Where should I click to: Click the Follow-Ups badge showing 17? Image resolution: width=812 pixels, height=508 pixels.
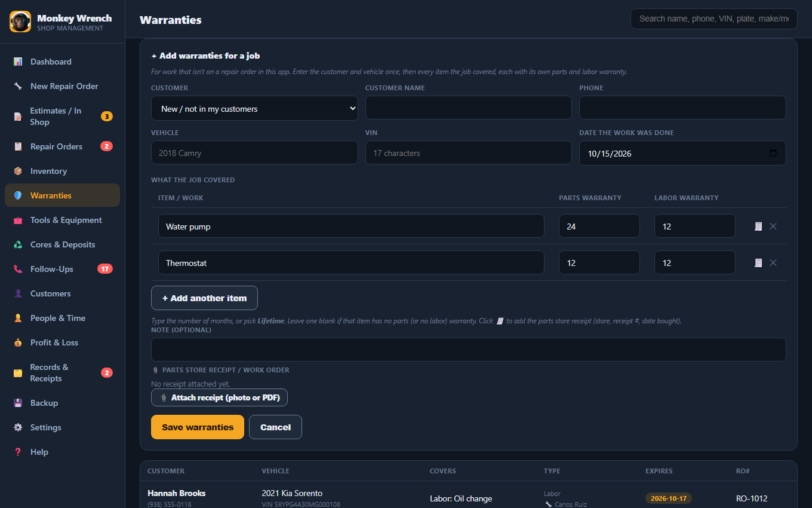point(105,269)
